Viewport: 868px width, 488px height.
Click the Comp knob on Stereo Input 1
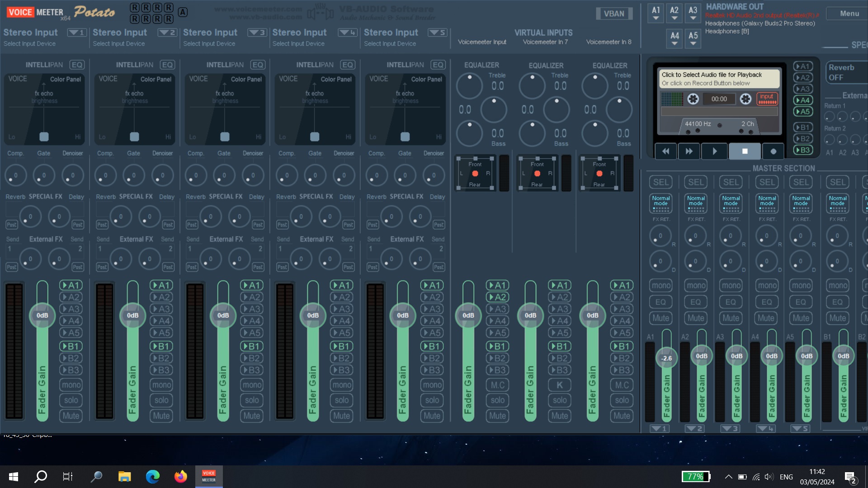coord(15,175)
